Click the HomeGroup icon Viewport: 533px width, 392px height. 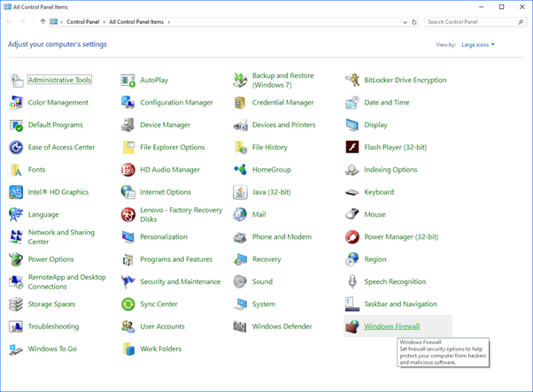tap(240, 170)
